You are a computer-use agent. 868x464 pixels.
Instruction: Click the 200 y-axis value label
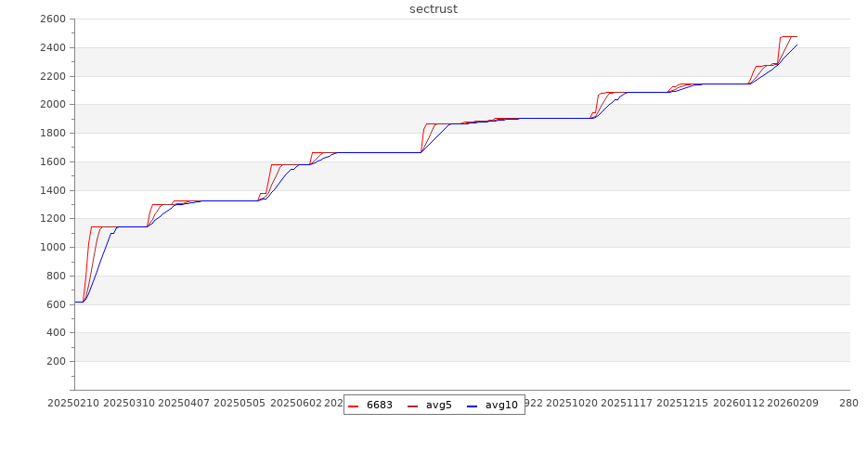[56, 362]
